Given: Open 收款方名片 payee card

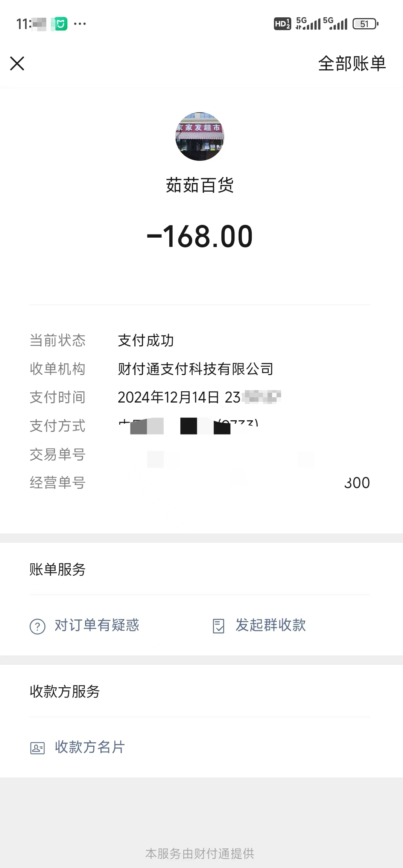Looking at the screenshot, I should [x=90, y=747].
